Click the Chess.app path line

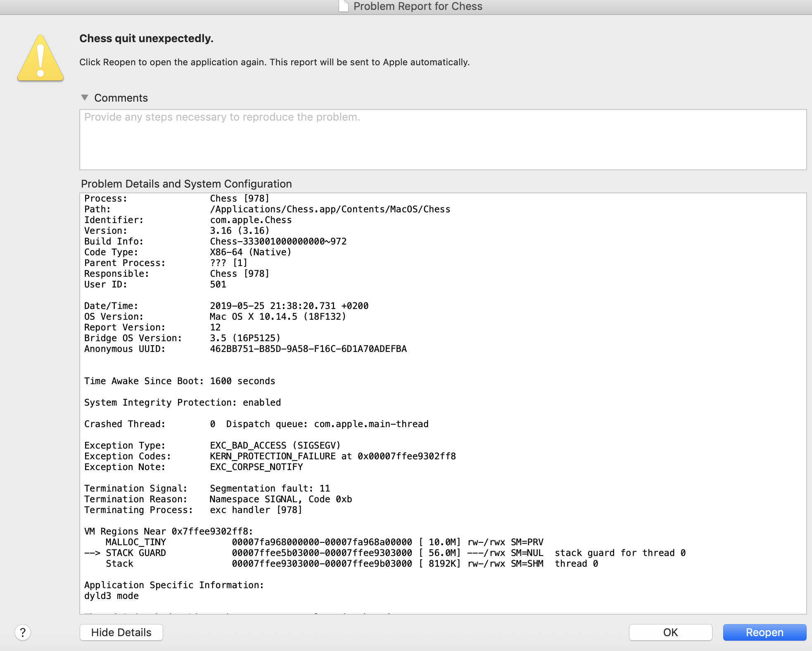coord(330,209)
